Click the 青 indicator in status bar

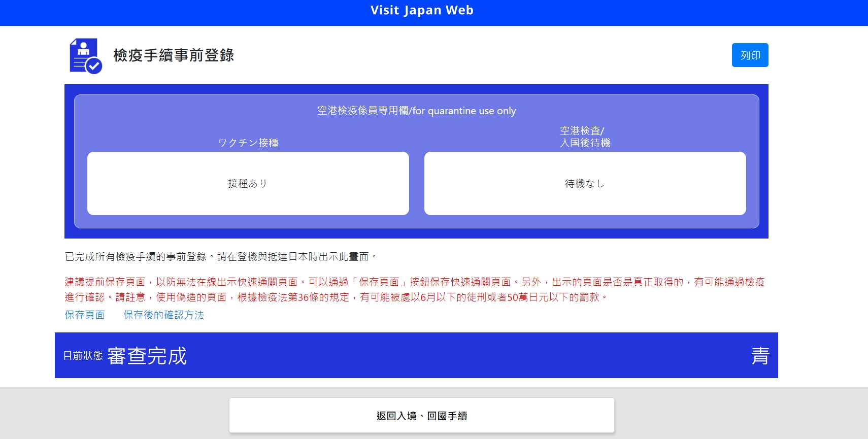tap(760, 356)
